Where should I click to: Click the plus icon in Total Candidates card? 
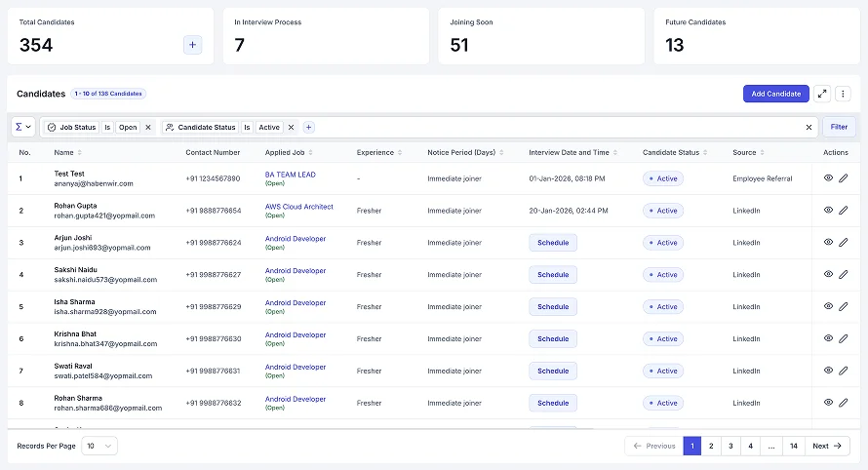point(192,45)
